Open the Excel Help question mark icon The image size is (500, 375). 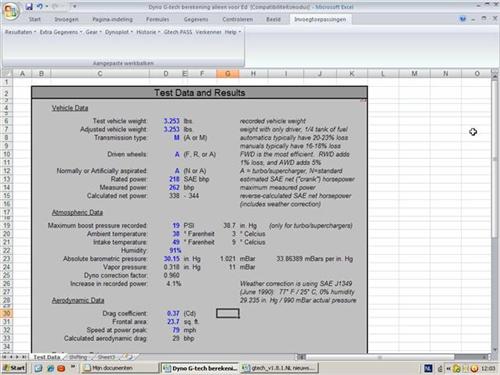463,19
